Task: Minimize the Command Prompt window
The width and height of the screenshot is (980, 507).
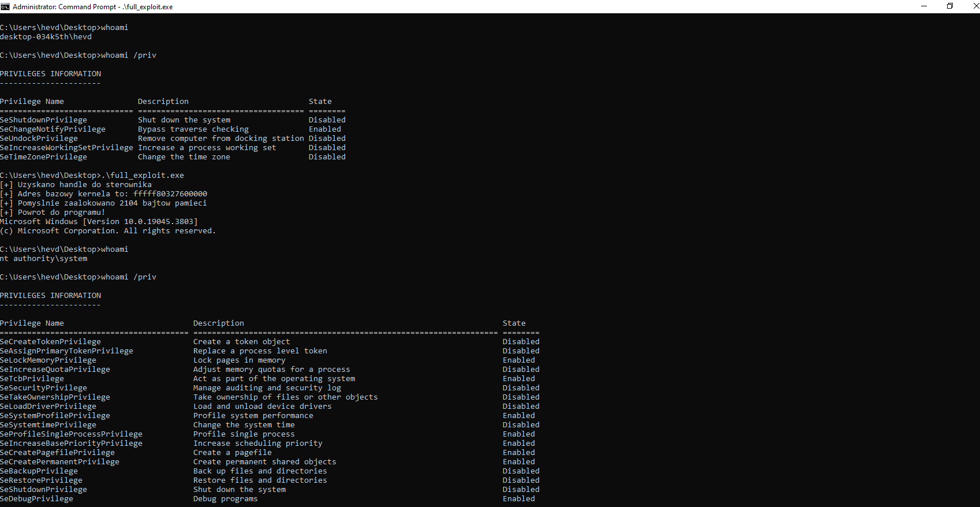Action: coord(924,6)
